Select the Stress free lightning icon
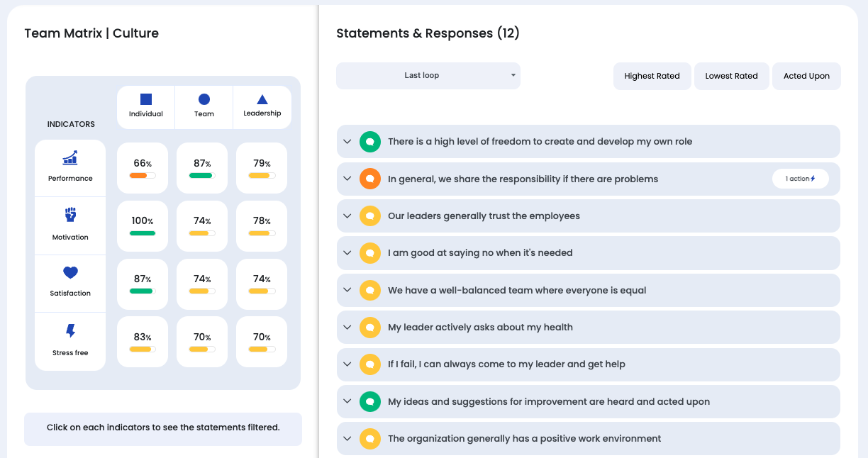This screenshot has height=458, width=868. tap(70, 331)
